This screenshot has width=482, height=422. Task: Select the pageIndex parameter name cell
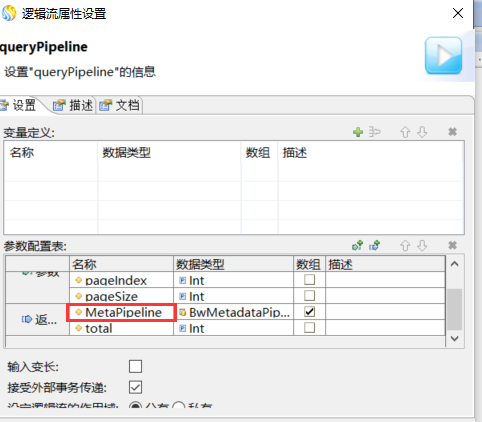(x=121, y=280)
